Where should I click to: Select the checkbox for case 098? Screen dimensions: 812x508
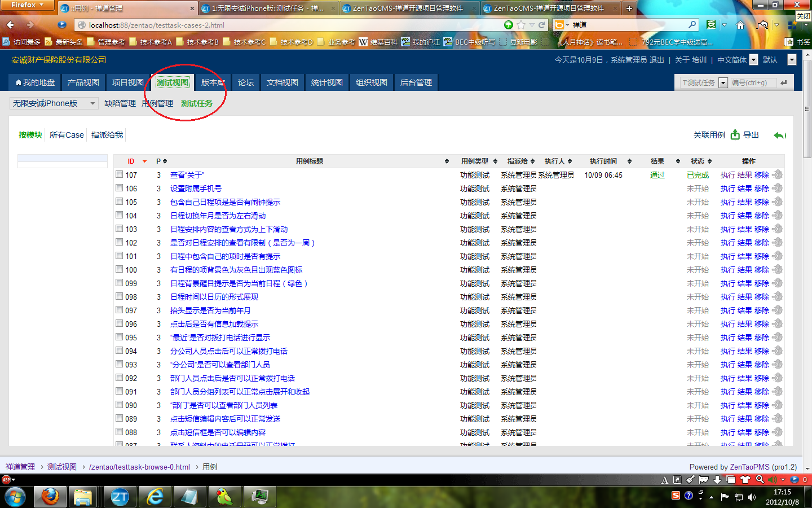coord(120,296)
